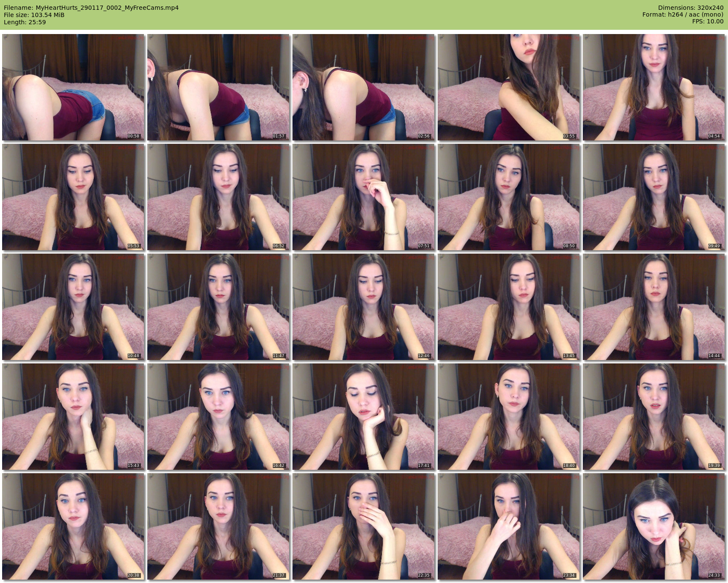Open the frame at timestamp 01:57
The height and width of the screenshot is (583, 728).
click(218, 87)
